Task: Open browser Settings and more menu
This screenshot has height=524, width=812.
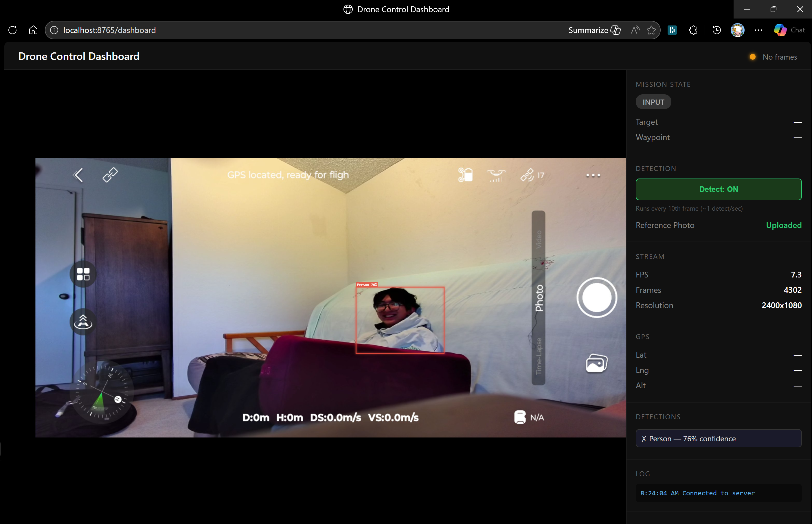Action: pos(758,30)
